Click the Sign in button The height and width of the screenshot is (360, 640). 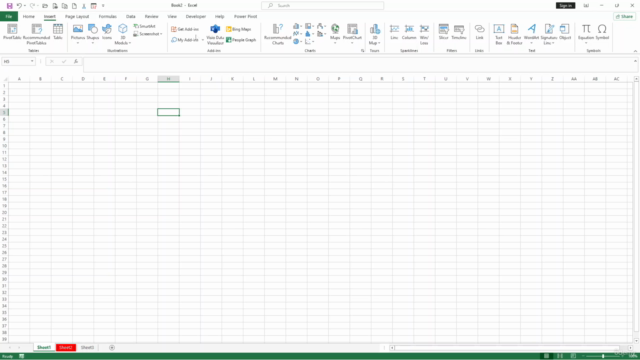(565, 5)
